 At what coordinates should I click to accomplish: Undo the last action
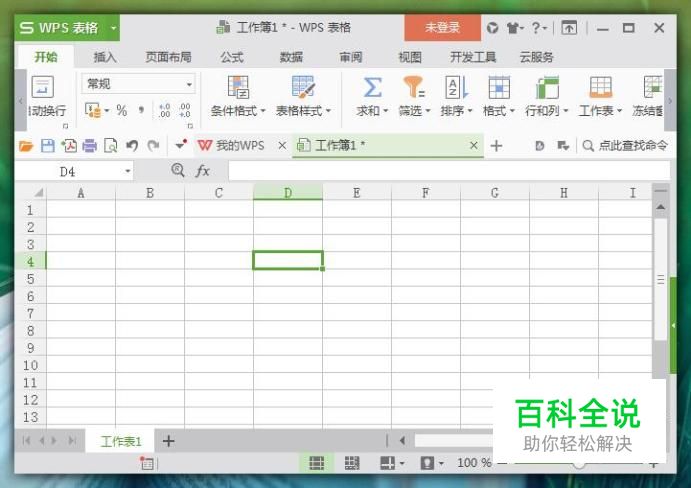[132, 145]
